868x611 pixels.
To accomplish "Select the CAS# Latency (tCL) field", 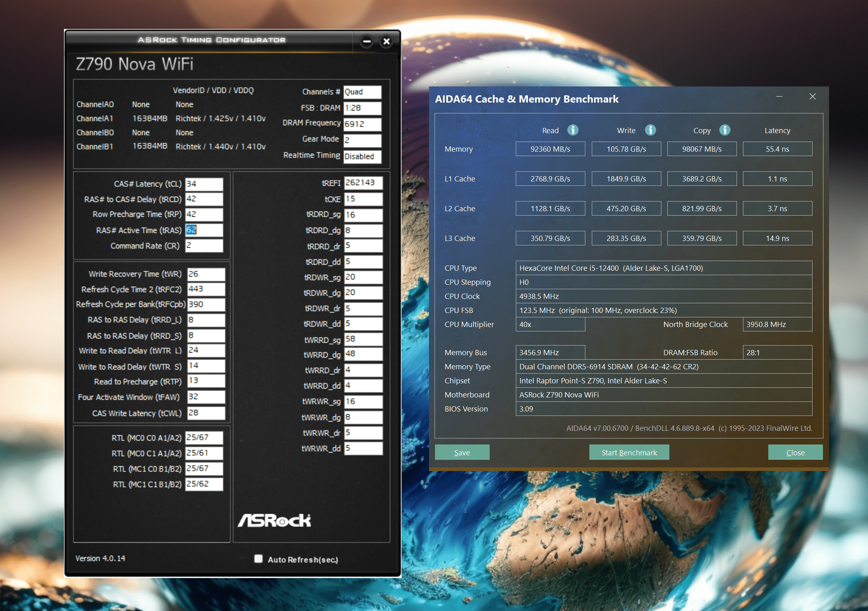I will 204,184.
